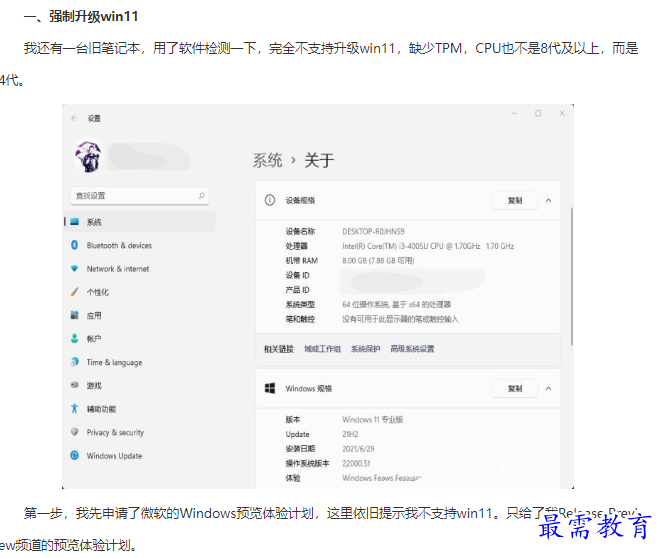
Task: Select the 操作系统版本 value 22000.51
Action: [356, 463]
